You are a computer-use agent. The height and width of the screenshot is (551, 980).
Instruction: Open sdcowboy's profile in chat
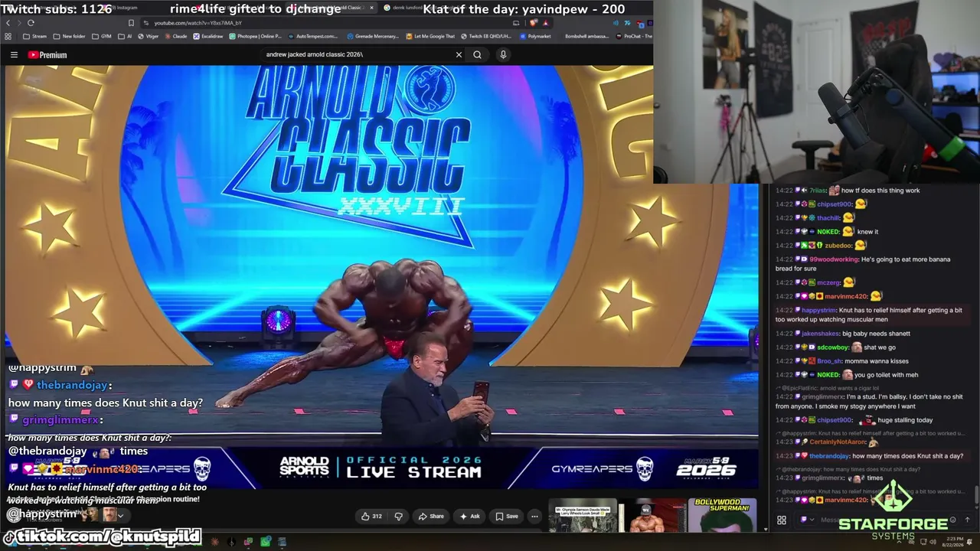pos(834,347)
